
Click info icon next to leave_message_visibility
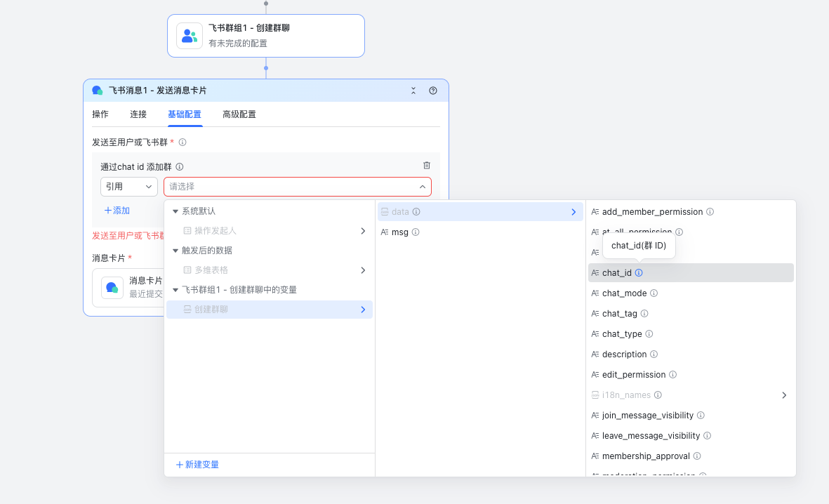[x=708, y=436]
